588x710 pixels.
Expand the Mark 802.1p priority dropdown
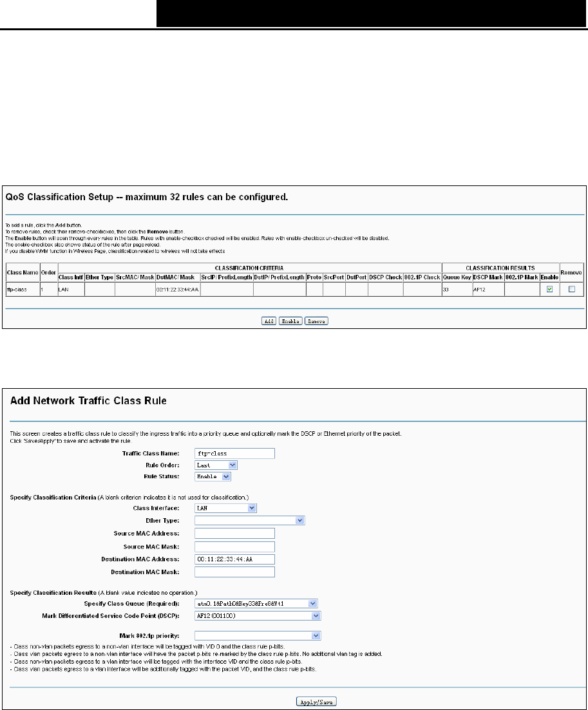[258, 636]
